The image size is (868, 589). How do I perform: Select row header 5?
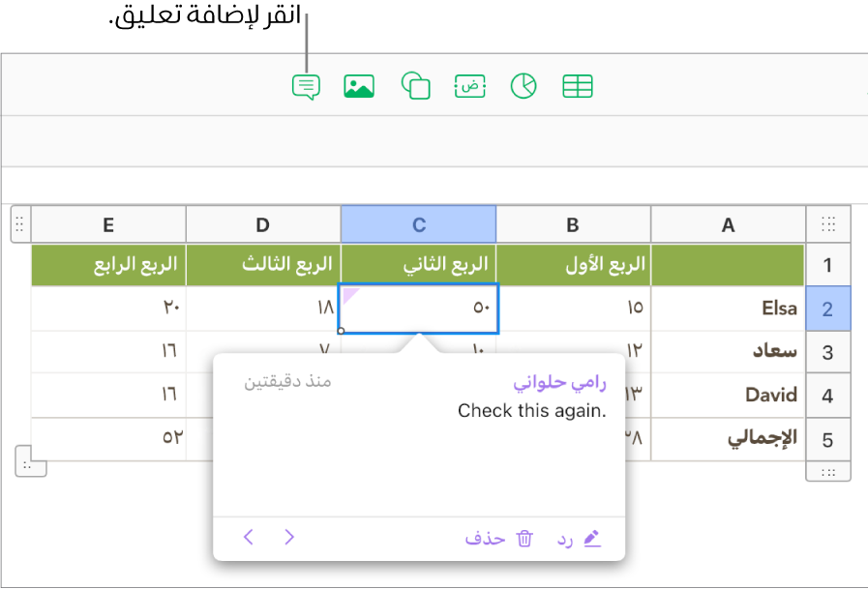[828, 438]
